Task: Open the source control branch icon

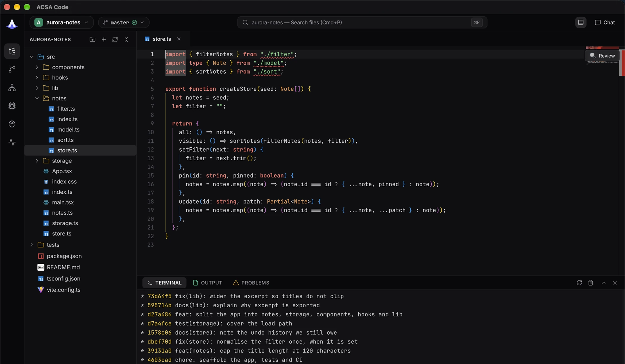Action: click(x=12, y=69)
